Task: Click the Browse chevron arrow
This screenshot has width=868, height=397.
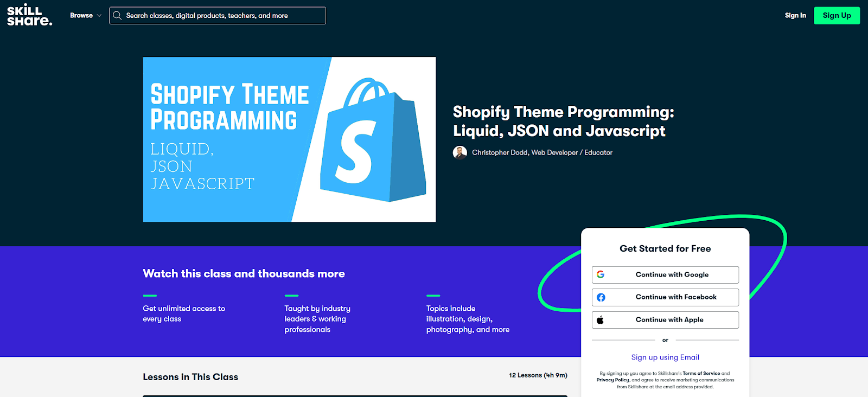Action: pyautogui.click(x=99, y=16)
